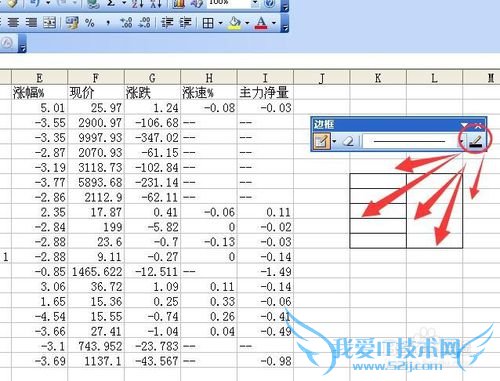Select column H header
Screen dimensions: 500x381
click(x=209, y=78)
